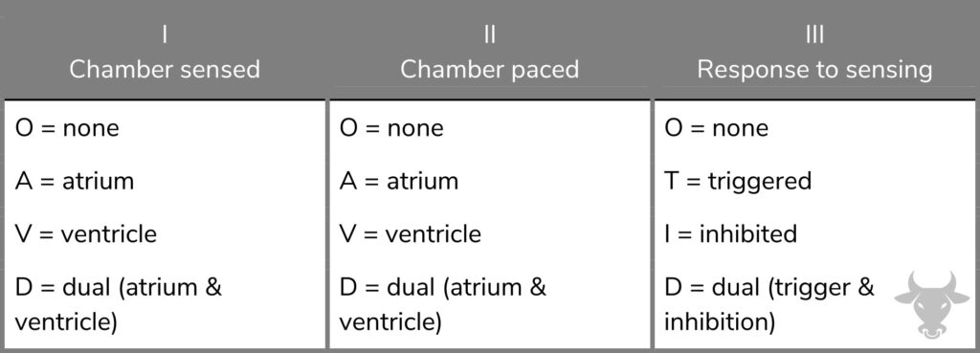This screenshot has height=353, width=980.
Task: Select 'D = dual' in Chamber paced column
Action: (442, 305)
